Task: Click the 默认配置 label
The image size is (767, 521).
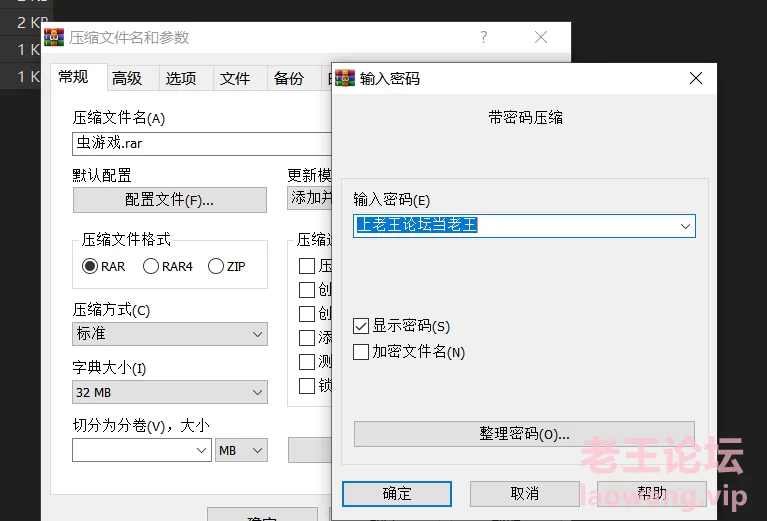Action: (102, 175)
